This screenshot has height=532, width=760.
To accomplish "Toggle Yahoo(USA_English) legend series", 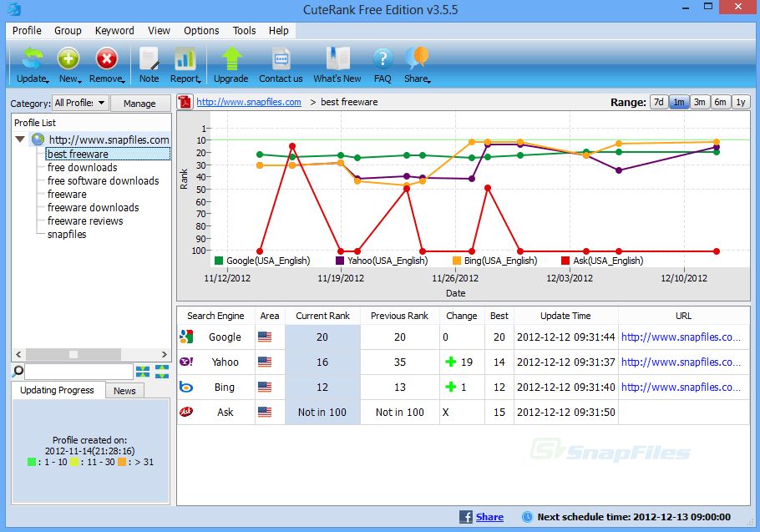I will [382, 261].
